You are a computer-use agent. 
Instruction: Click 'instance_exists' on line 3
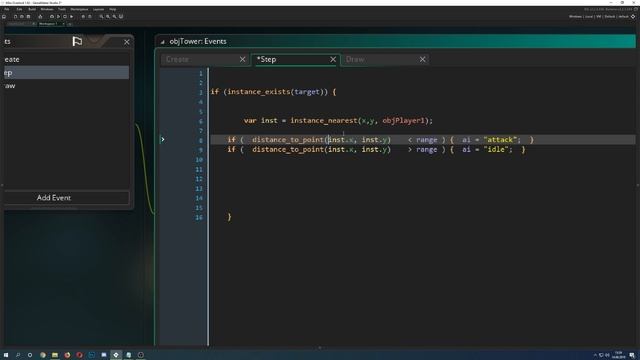point(258,92)
